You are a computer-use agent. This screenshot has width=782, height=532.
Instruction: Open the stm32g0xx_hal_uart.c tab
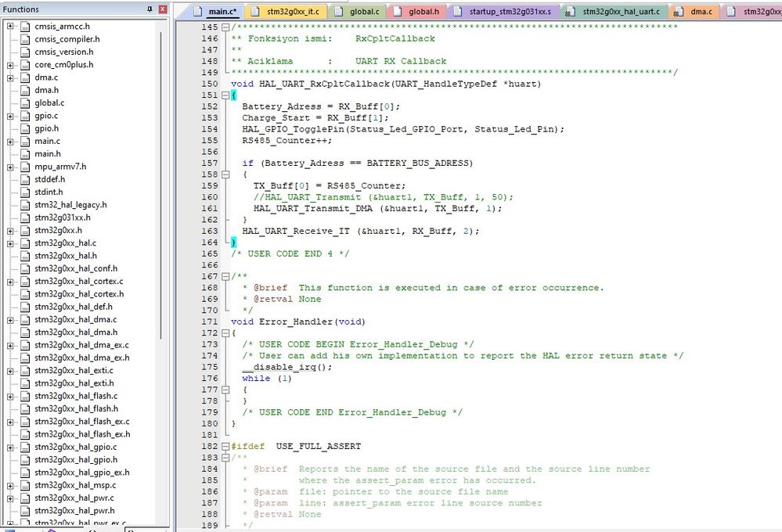tap(615, 11)
